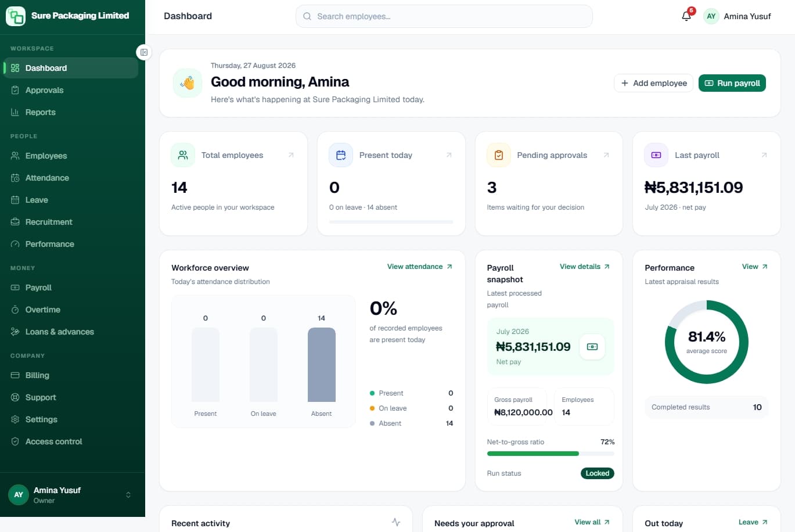The width and height of the screenshot is (795, 532).
Task: Click the Sure Packaging Limited logo icon
Action: pos(16,16)
